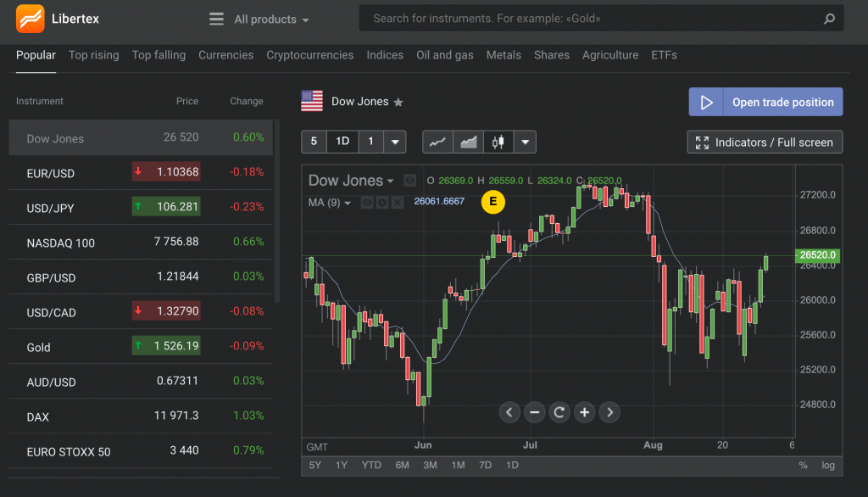Switch to Top falling tab

coord(159,55)
